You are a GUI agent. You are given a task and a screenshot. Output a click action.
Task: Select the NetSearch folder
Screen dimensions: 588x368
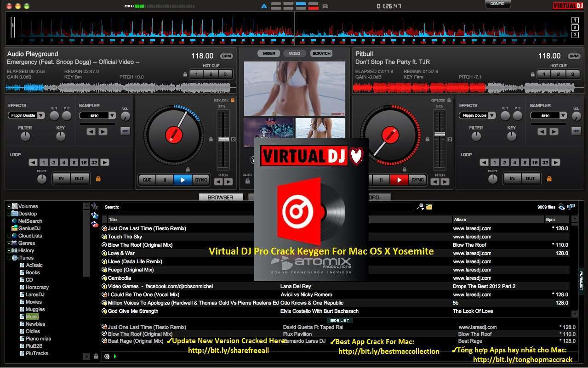point(30,221)
